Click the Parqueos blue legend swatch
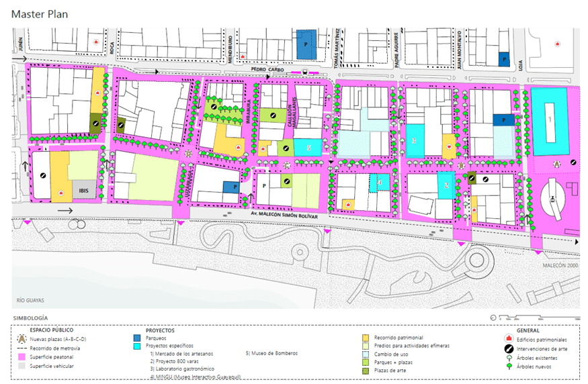The image size is (588, 384). pos(138,338)
